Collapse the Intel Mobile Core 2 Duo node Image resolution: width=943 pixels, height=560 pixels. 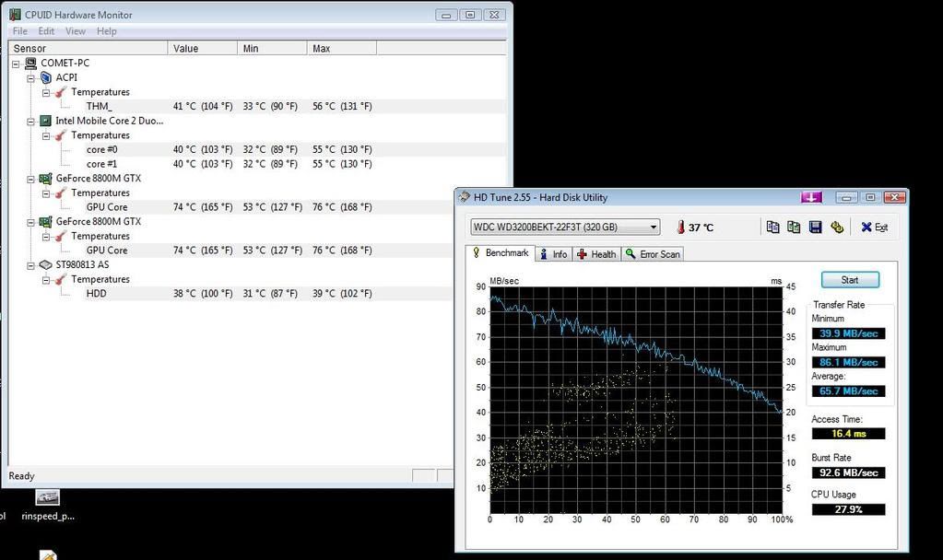[31, 122]
